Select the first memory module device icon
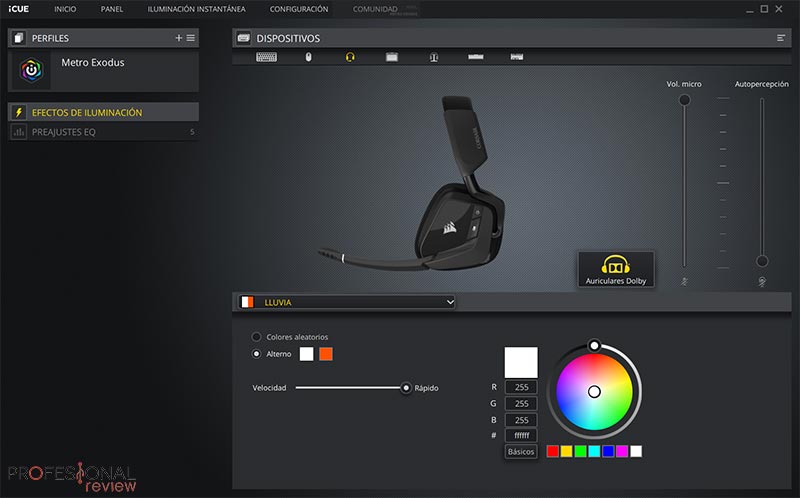 point(476,57)
